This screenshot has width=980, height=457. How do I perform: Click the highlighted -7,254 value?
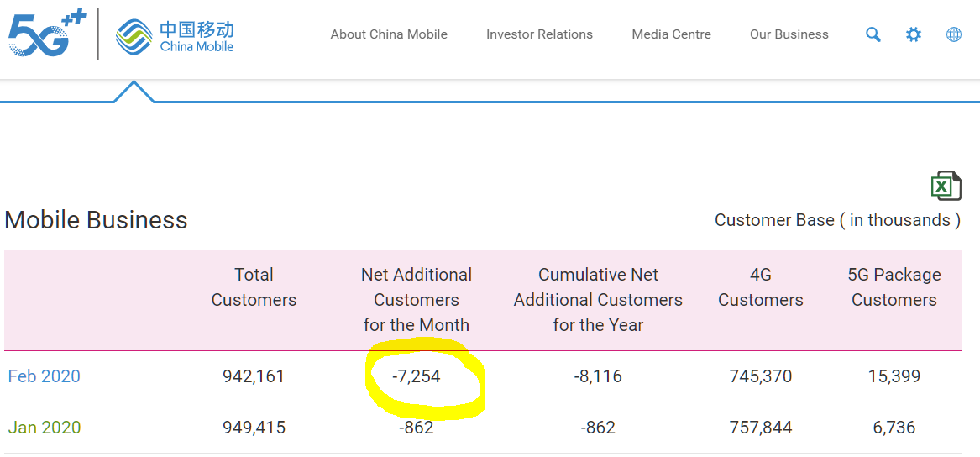(417, 376)
